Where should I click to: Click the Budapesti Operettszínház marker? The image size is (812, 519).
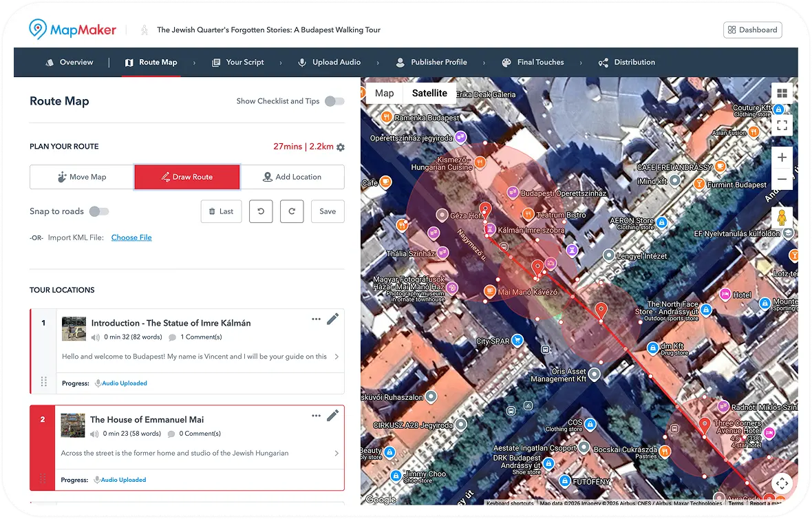[512, 193]
